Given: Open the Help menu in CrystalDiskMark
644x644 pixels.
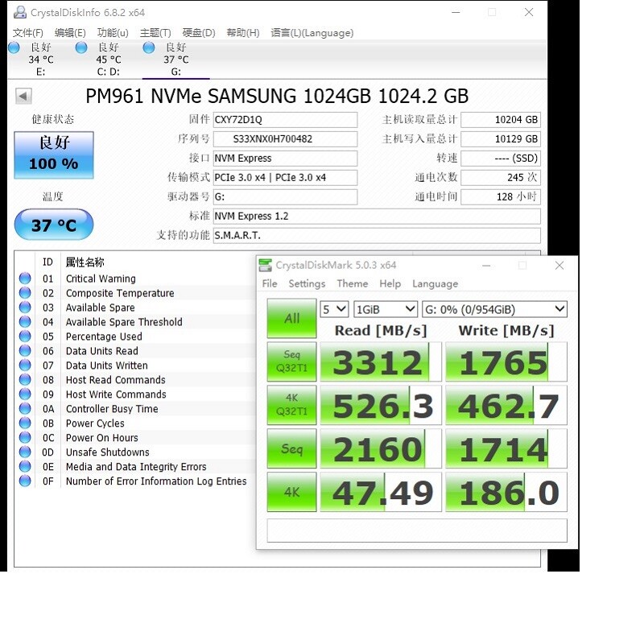Looking at the screenshot, I should click(390, 284).
